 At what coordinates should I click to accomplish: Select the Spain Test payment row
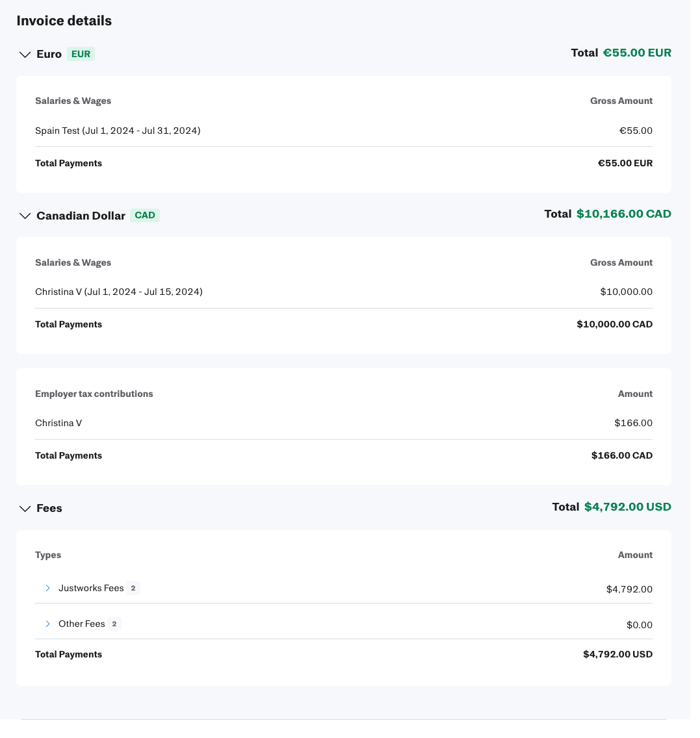pyautogui.click(x=118, y=131)
